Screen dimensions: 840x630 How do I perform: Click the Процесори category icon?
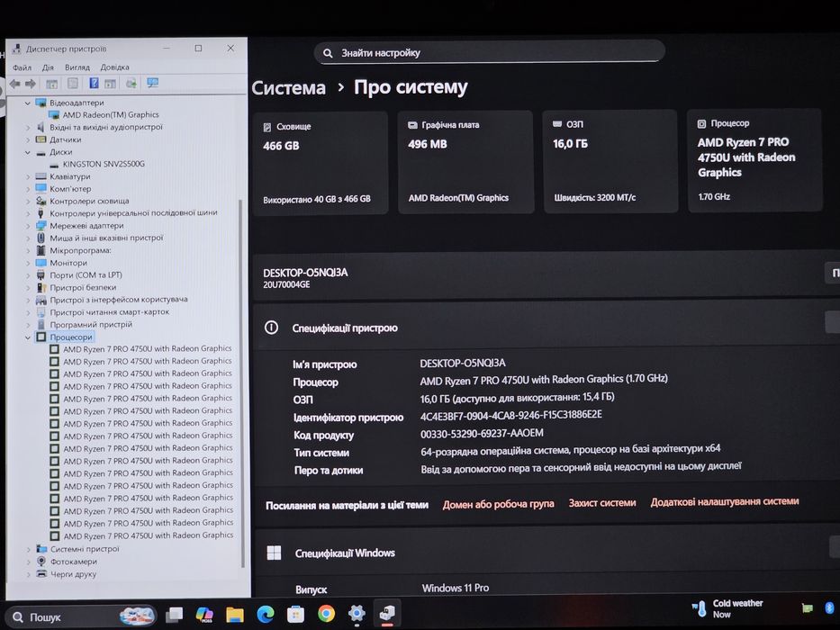(x=41, y=337)
